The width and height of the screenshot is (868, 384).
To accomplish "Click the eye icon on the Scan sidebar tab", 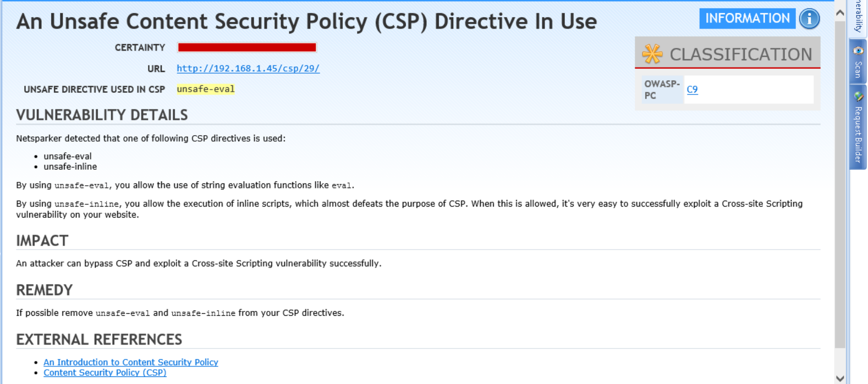I will [858, 51].
